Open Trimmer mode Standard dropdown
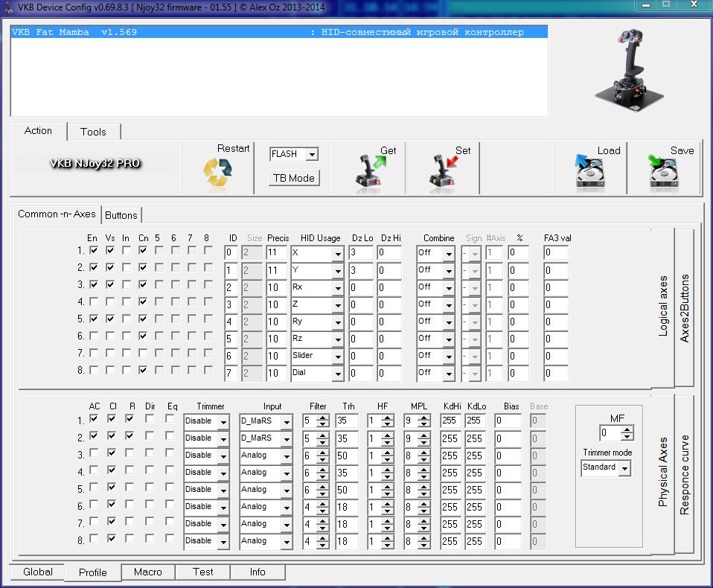 coord(624,468)
